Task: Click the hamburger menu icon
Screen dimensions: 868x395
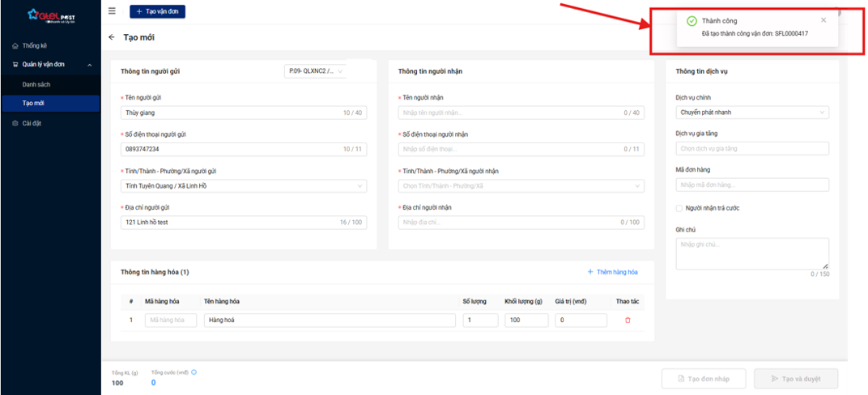Action: click(x=112, y=11)
